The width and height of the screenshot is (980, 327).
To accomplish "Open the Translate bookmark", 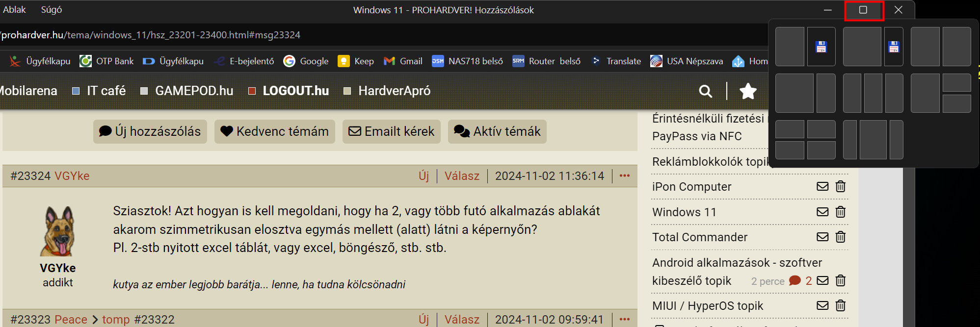I will point(616,61).
